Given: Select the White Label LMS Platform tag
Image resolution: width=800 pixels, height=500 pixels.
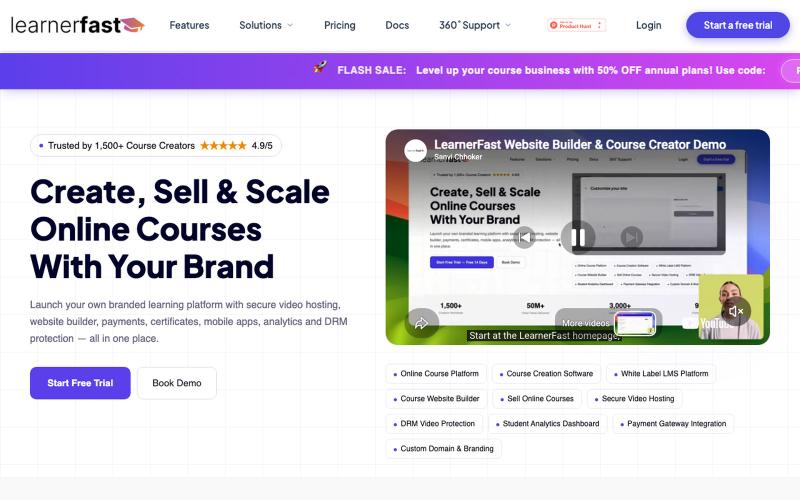Looking at the screenshot, I should (x=661, y=374).
